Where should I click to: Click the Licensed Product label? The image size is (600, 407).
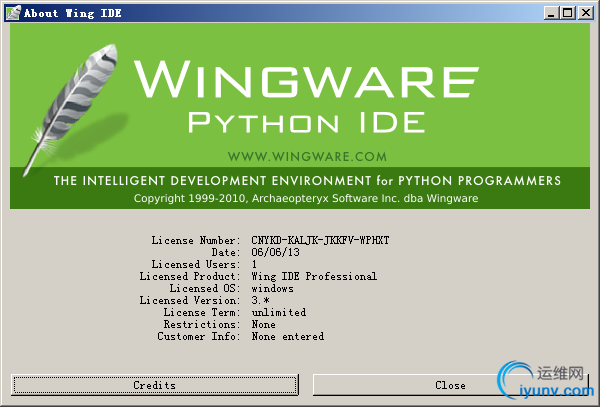[190, 276]
